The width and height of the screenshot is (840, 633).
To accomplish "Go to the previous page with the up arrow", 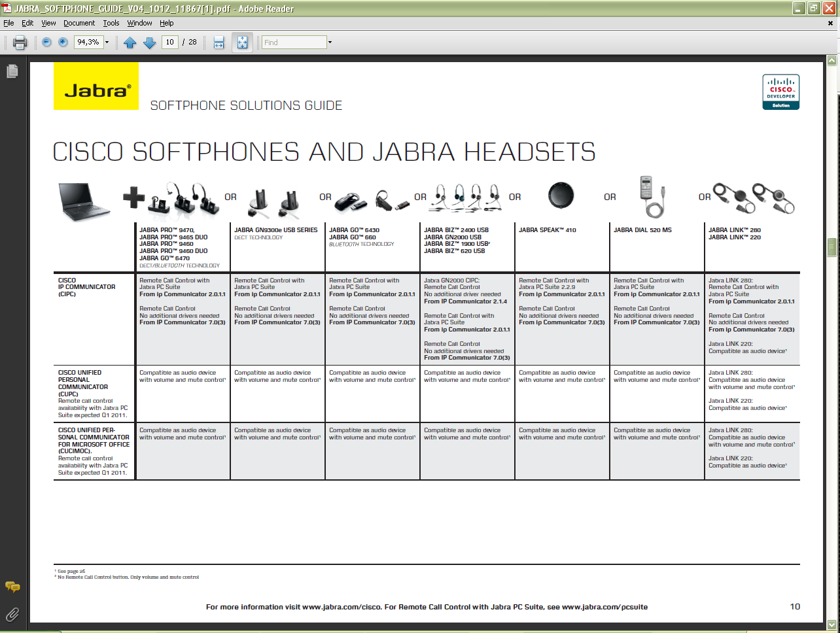I will click(130, 43).
